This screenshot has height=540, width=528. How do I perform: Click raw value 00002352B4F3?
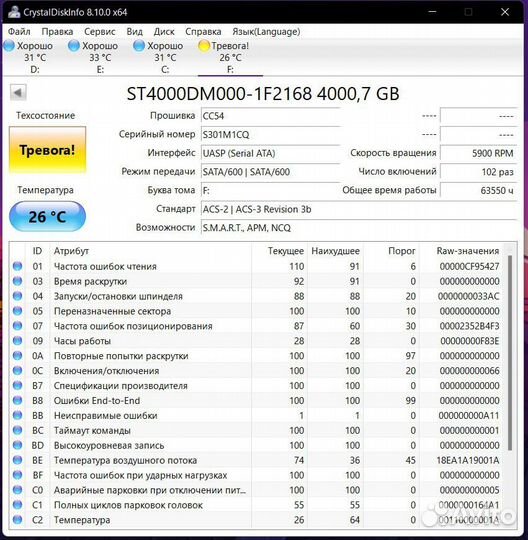(469, 326)
